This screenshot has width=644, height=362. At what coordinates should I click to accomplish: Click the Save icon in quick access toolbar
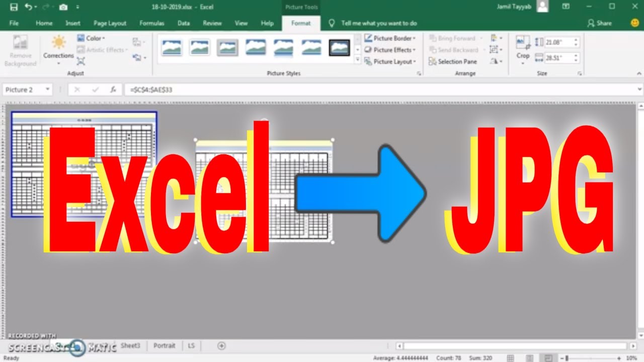pyautogui.click(x=14, y=7)
